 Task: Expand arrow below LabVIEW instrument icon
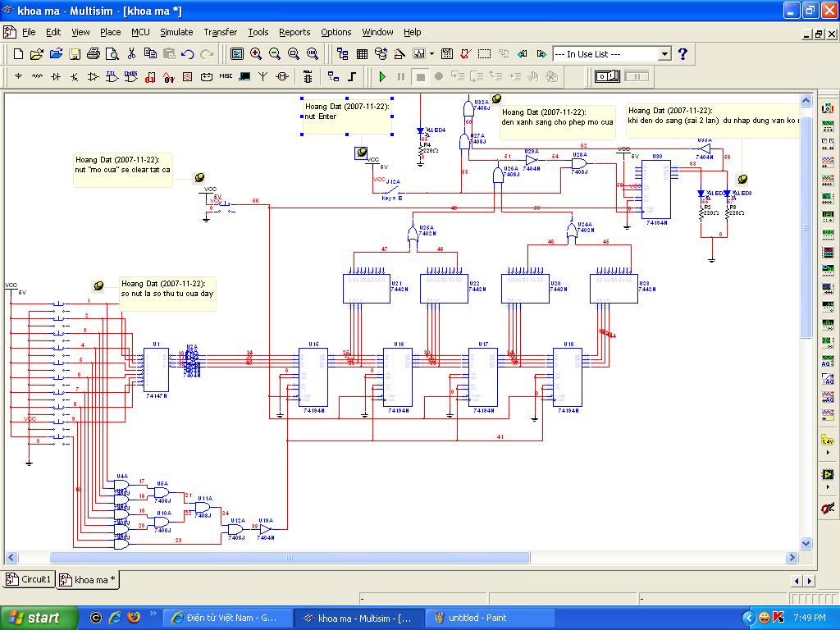(x=828, y=487)
